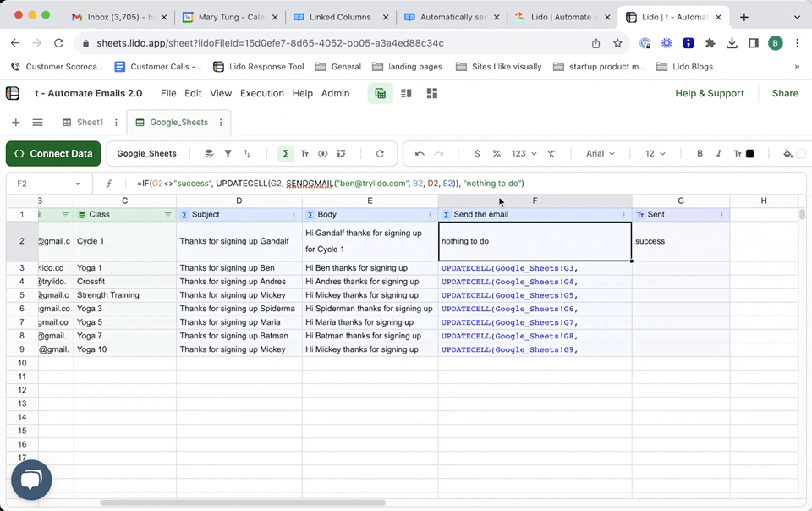Click the refresh data icon

380,154
